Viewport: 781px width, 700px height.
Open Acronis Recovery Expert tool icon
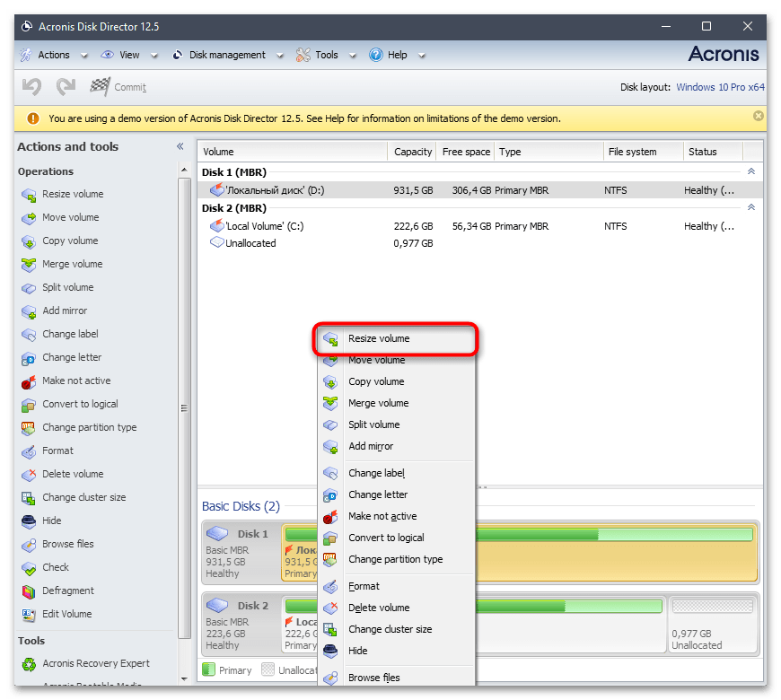[28, 664]
